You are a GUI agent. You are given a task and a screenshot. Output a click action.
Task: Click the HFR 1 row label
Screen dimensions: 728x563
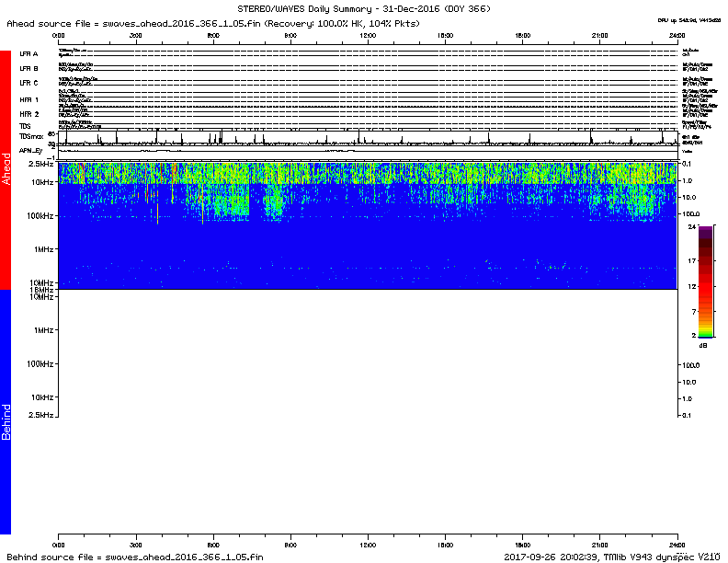coord(29,98)
